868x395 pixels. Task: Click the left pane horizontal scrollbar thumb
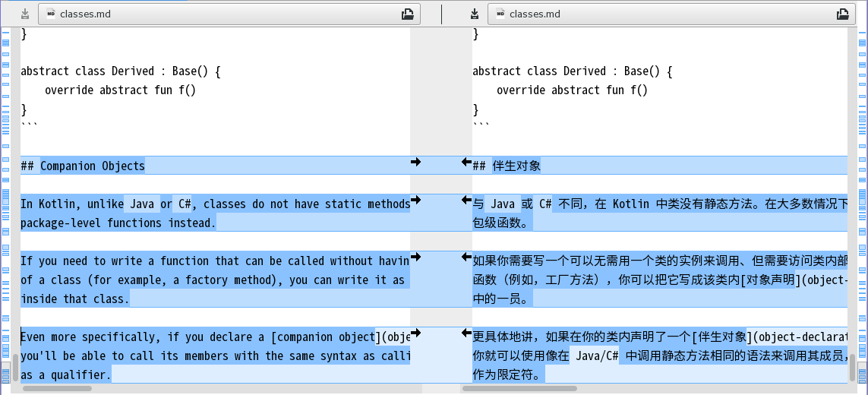tap(58, 389)
